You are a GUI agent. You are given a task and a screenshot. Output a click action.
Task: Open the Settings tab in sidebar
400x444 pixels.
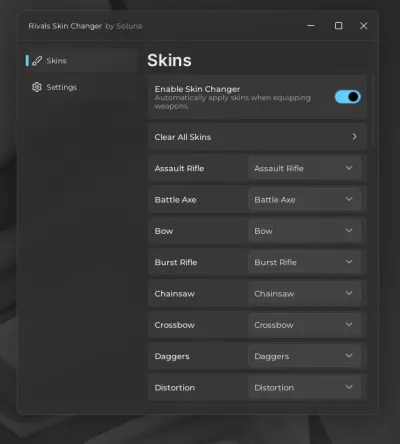(x=81, y=87)
